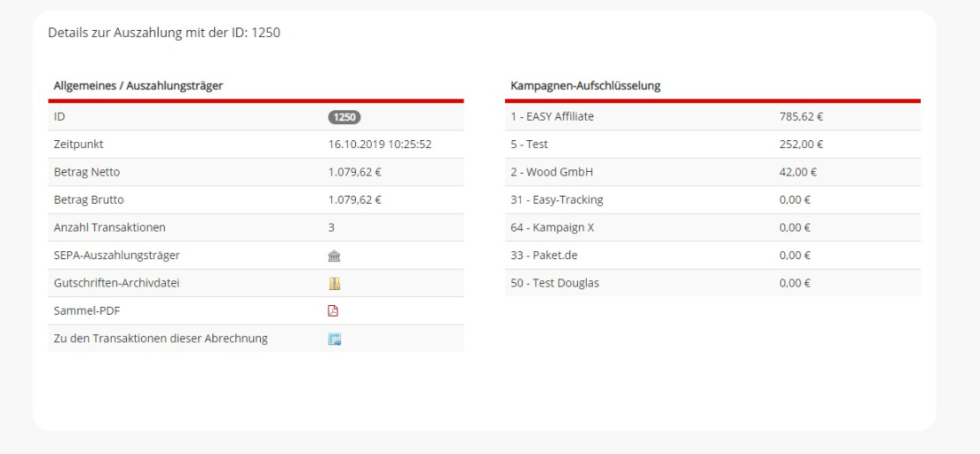Select the Betrag Netto value 1.079,62 €
The width and height of the screenshot is (980, 454).
tap(355, 172)
